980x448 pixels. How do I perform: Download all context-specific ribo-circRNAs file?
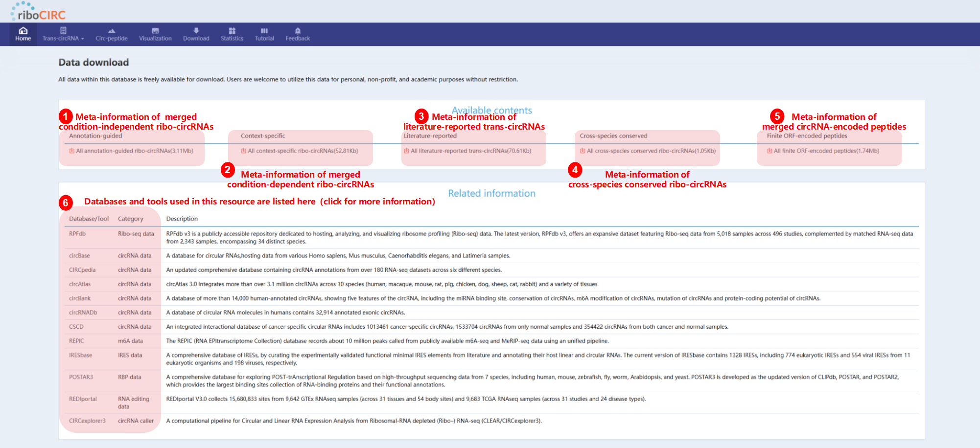click(x=303, y=151)
